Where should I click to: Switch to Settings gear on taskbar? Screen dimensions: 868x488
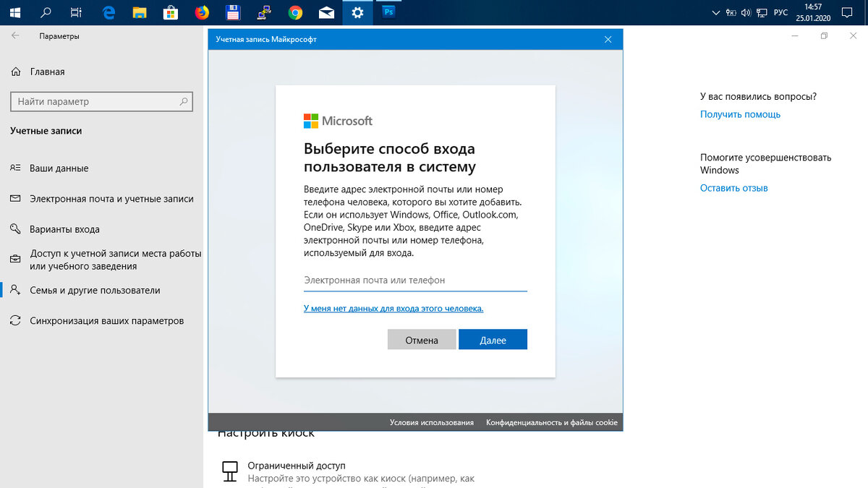pos(357,12)
